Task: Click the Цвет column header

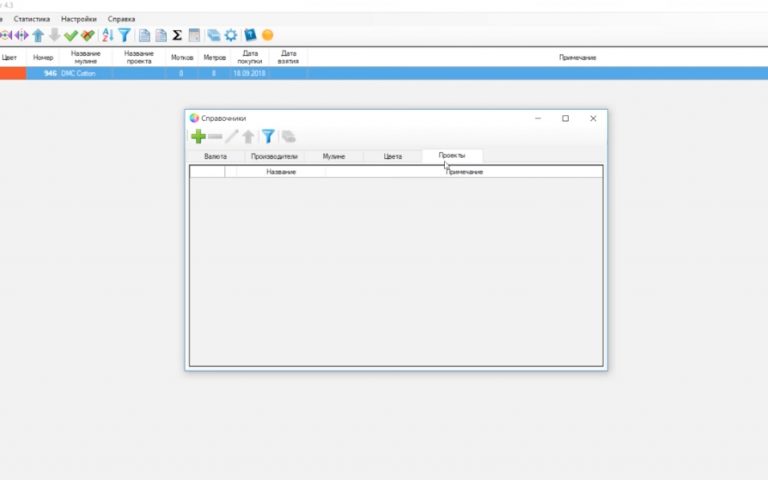Action: pyautogui.click(x=9, y=57)
